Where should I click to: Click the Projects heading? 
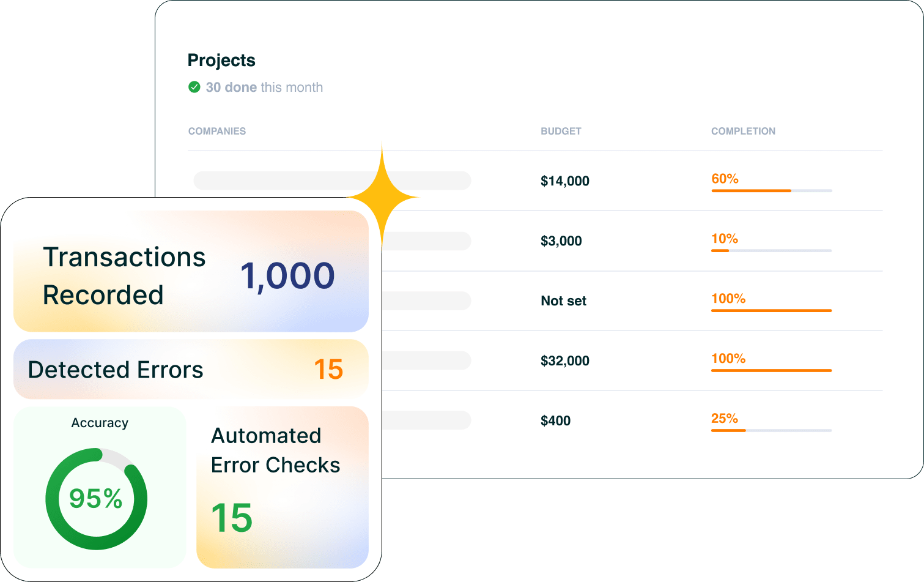221,61
